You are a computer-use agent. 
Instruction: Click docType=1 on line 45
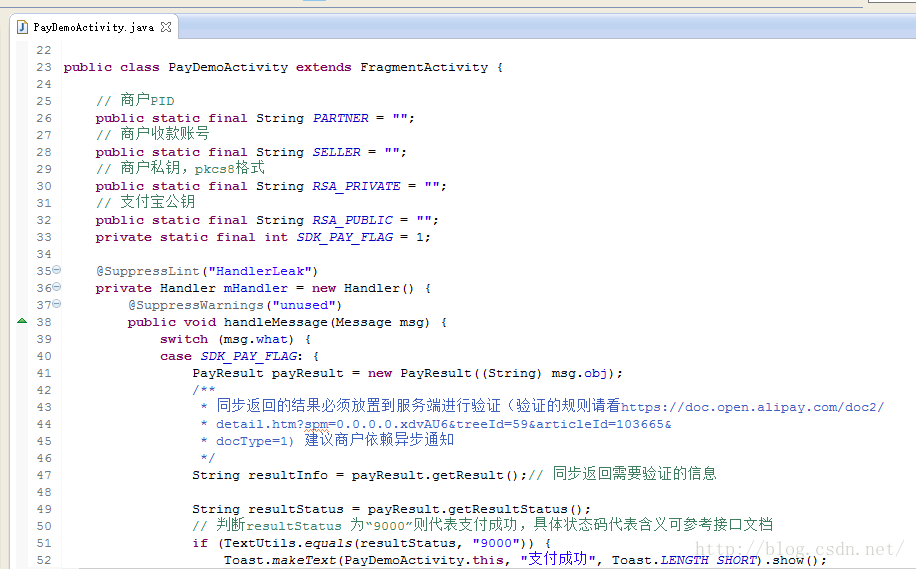tap(252, 441)
